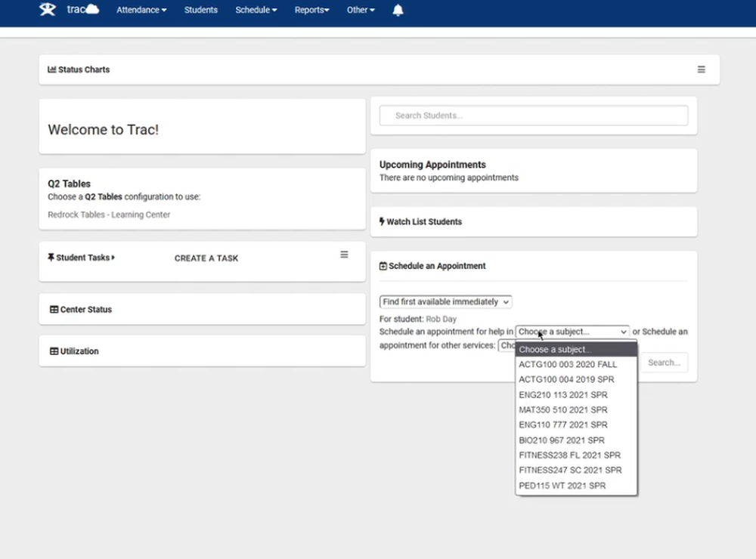Pick ENG110 777 2021 SPR
The width and height of the screenshot is (756, 559).
point(576,425)
